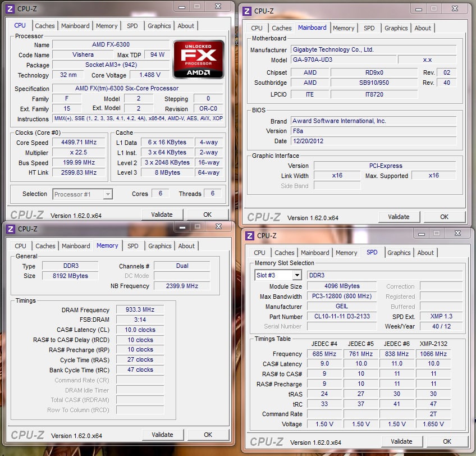Minimize the top-left CPU window
This screenshot has height=456, width=476.
182,7
